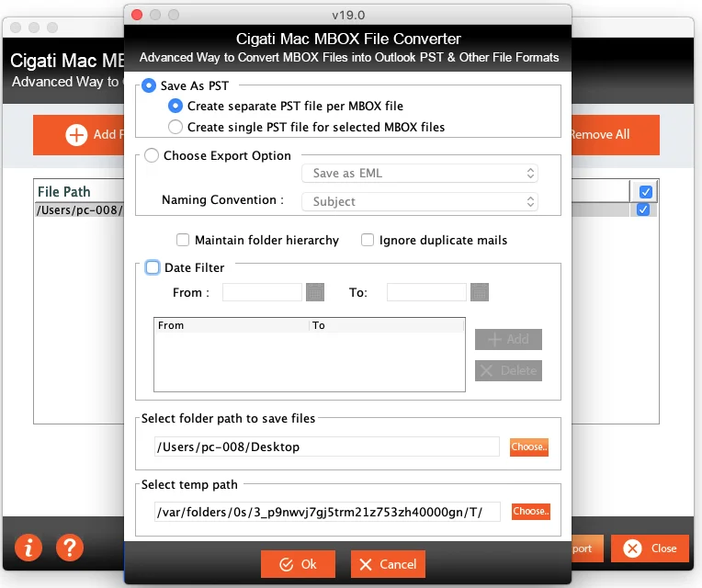Click the Cancel button
This screenshot has height=588, width=702.
[x=388, y=564]
